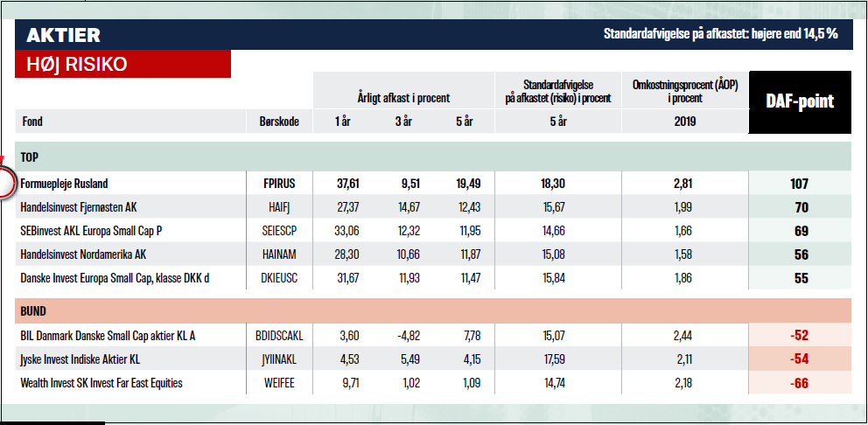Select Handelsinvest Fjernøsten AK row name

tap(78, 207)
